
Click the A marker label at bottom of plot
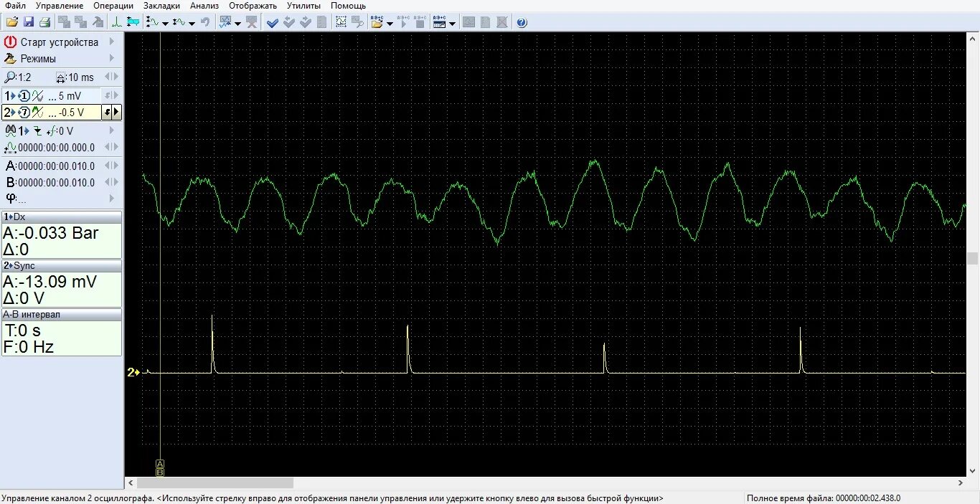[x=160, y=463]
